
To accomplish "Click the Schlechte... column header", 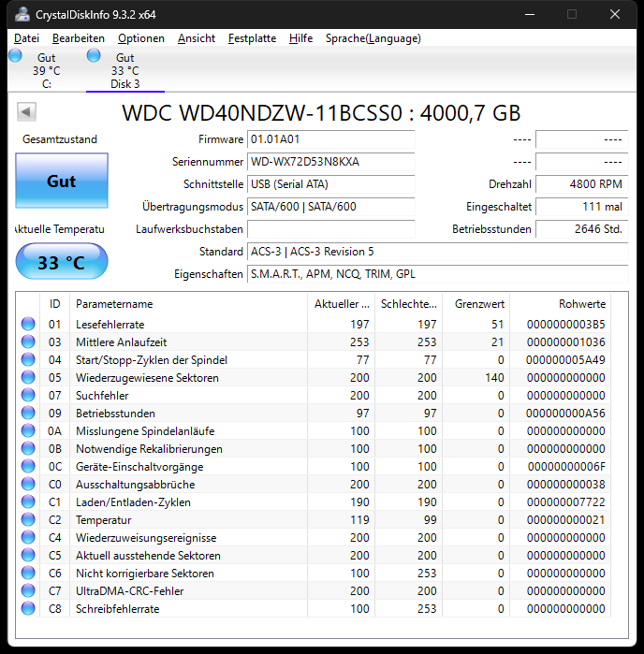I will tap(409, 304).
